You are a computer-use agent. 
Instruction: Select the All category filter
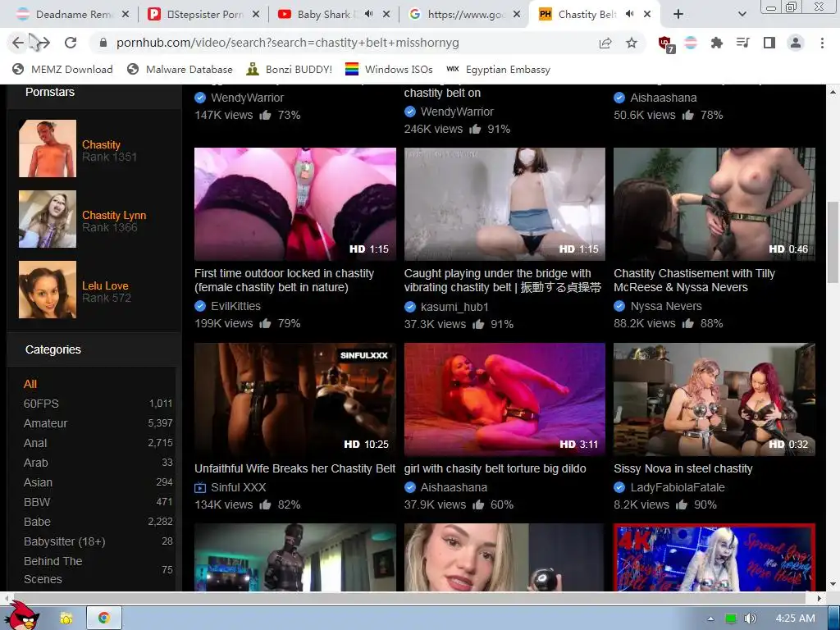[x=30, y=384]
